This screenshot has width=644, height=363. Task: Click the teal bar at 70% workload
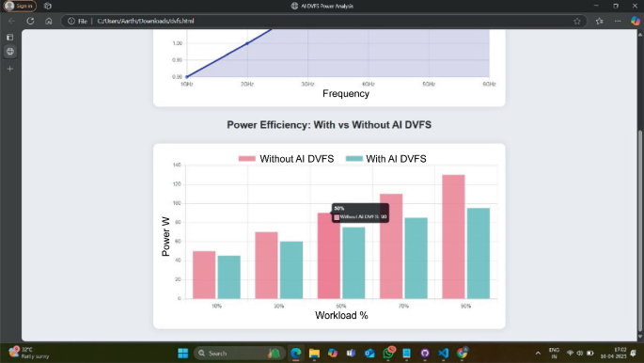[416, 258]
